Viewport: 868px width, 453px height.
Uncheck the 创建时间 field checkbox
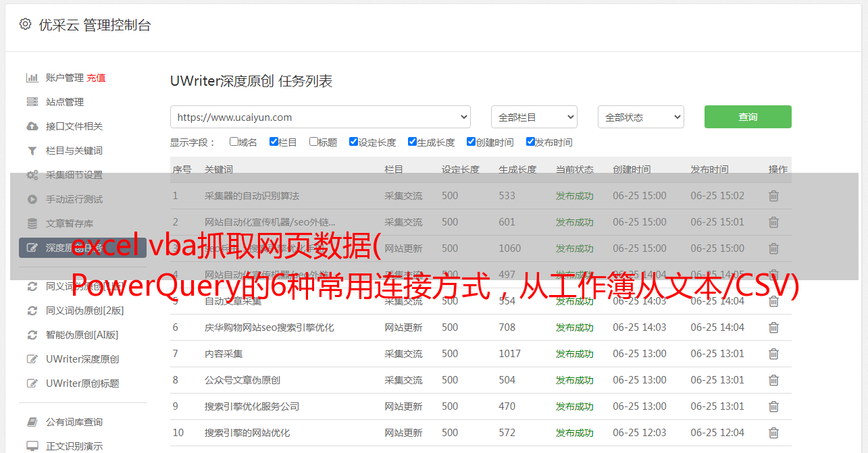coord(471,142)
